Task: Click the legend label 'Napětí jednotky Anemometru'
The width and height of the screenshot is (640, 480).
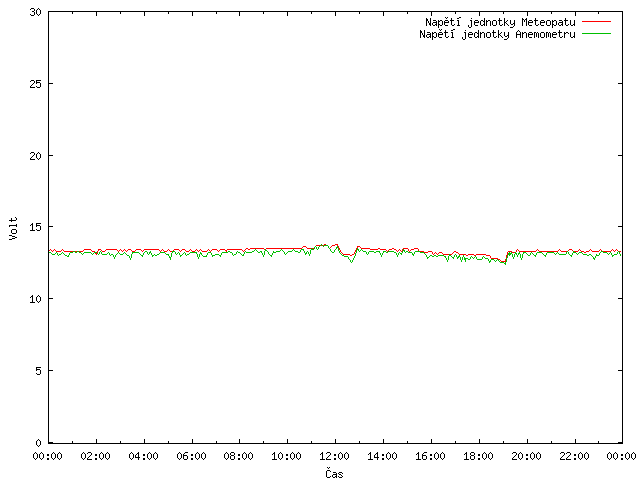Action: (x=497, y=34)
